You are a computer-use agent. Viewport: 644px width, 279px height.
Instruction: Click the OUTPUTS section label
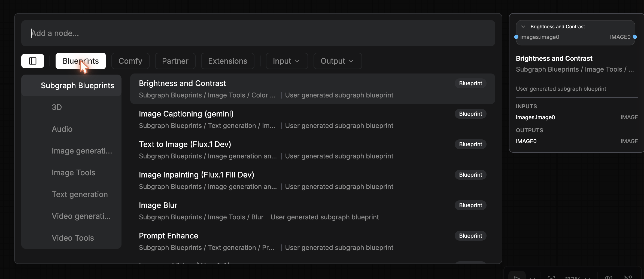[529, 130]
